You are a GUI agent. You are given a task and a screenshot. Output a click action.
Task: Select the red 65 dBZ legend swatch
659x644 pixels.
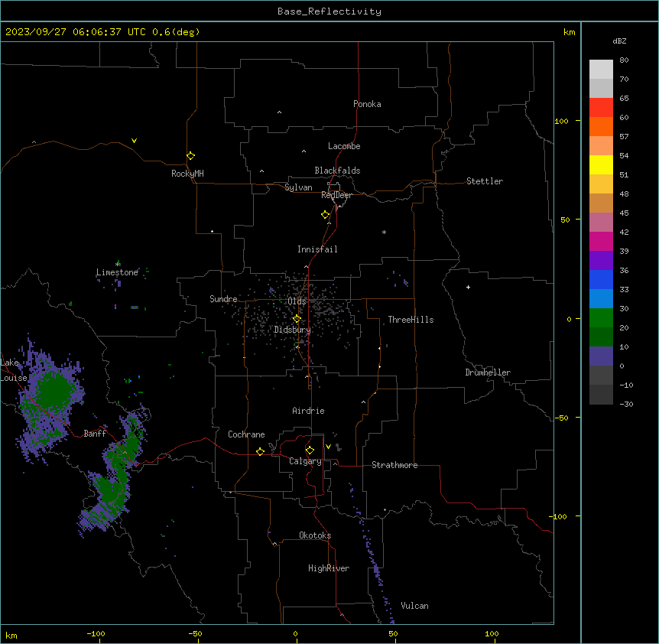coord(601,108)
